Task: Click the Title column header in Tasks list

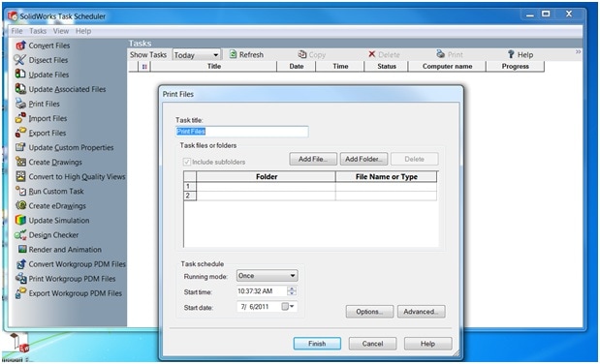Action: [x=214, y=66]
